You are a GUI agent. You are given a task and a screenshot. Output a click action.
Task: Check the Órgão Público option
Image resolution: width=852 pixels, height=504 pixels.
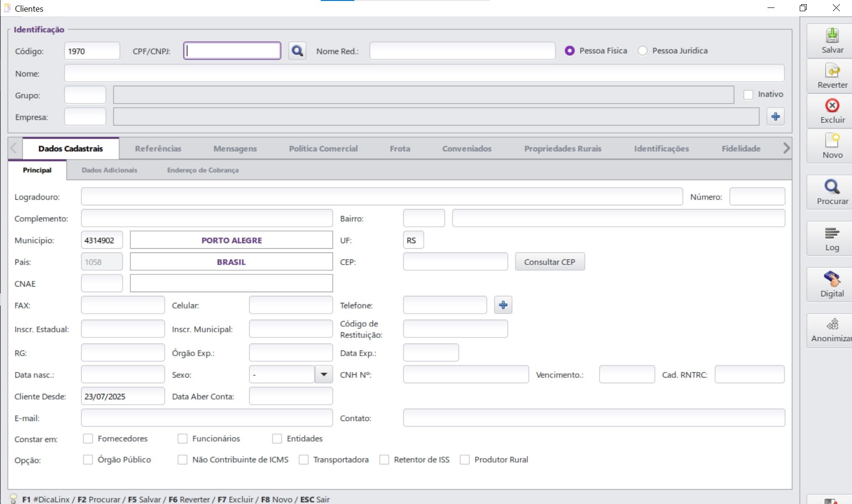[88, 460]
